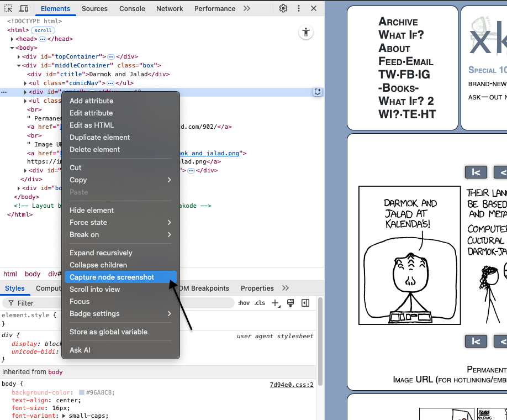Toggle the :hov element state panel
The image size is (507, 420).
[244, 303]
